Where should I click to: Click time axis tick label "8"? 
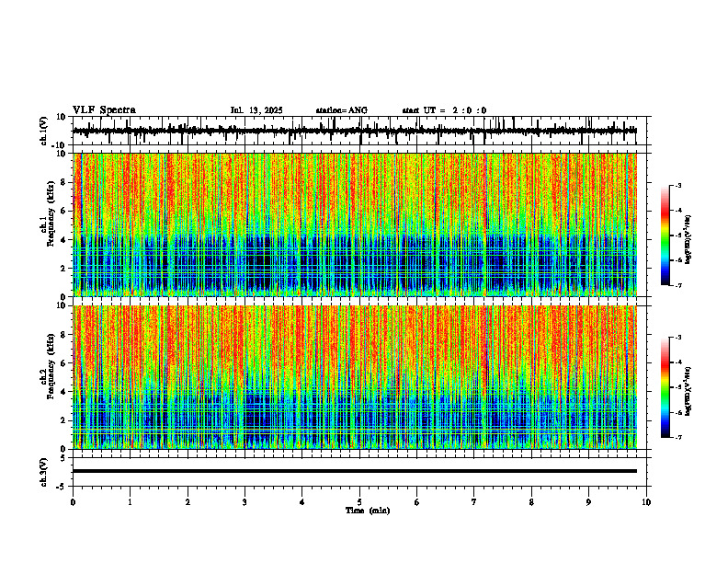pos(531,502)
